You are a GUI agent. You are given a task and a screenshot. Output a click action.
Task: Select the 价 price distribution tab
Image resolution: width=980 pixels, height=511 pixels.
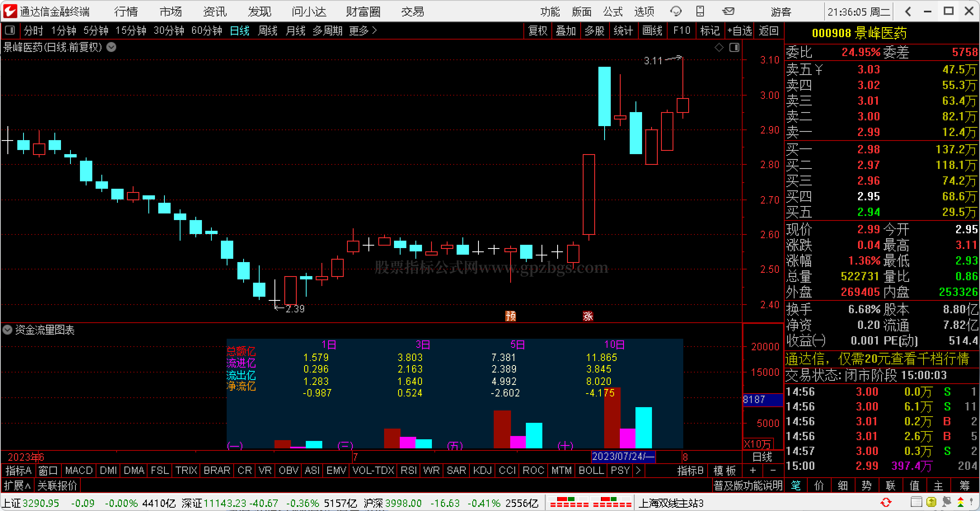(x=819, y=486)
